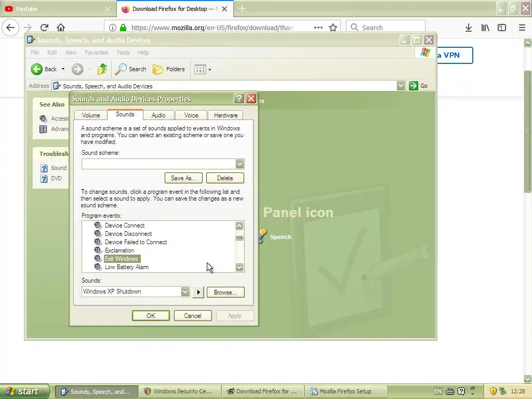Open Views dropdown in Explorer toolbar
This screenshot has height=399, width=532.
(x=203, y=70)
